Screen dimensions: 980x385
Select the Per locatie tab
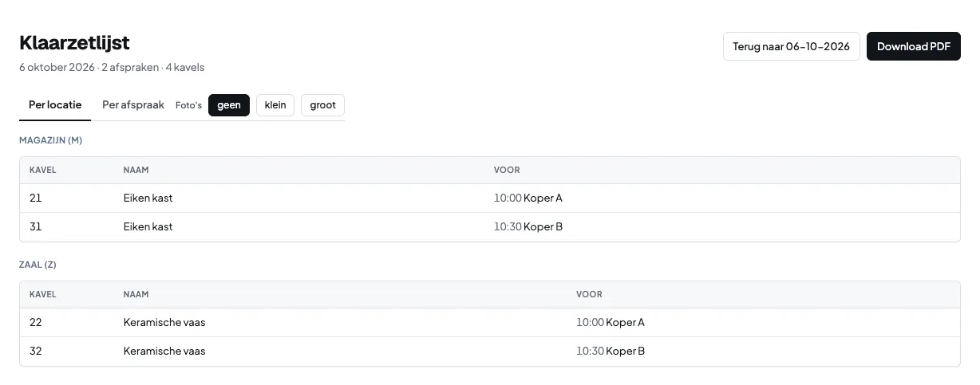(55, 105)
